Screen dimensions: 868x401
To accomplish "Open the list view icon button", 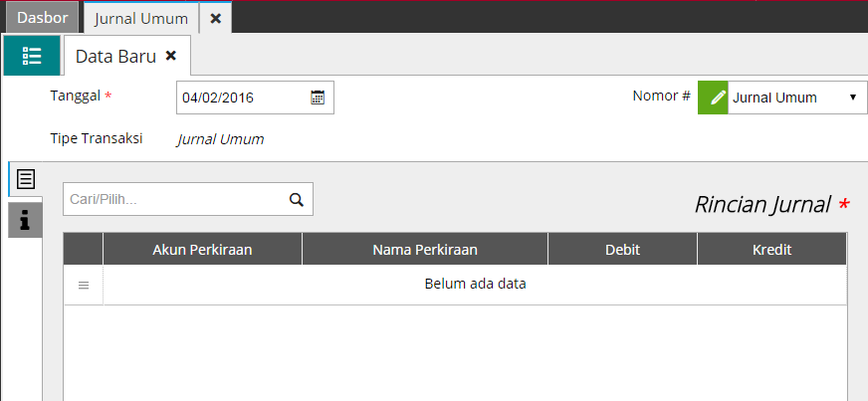I will pyautogui.click(x=31, y=56).
